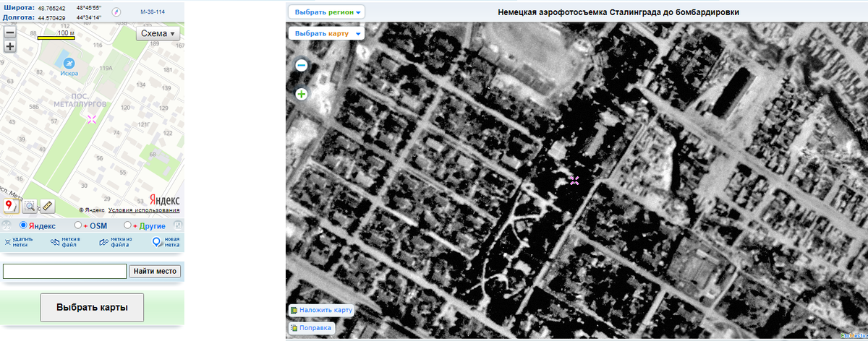Select the Другие map source radio button

128,225
